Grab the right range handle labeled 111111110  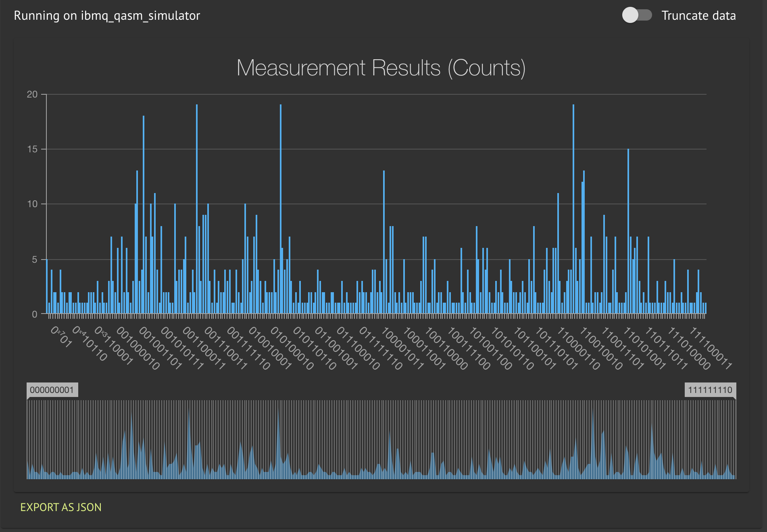(710, 390)
